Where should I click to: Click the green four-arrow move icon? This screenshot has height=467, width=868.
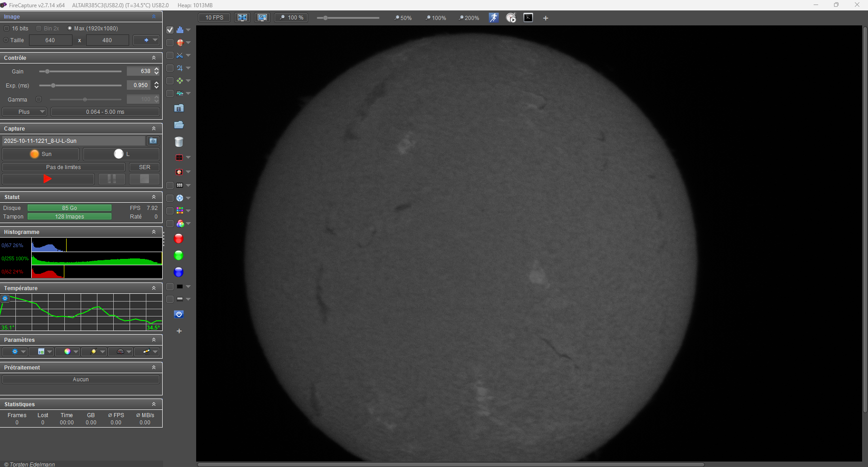point(180,81)
